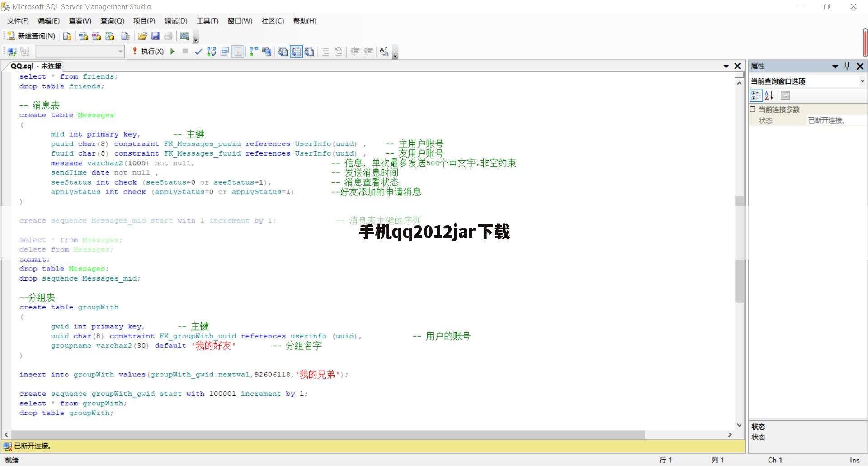Screen dimensions: 868x466
Task: Click the Decrease Indent icon
Action: click(355, 52)
